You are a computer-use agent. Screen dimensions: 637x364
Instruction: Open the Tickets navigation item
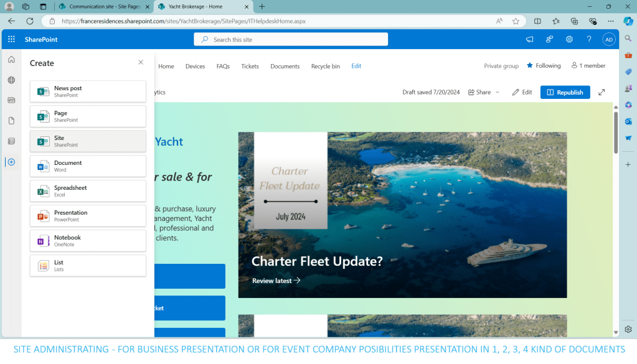250,66
